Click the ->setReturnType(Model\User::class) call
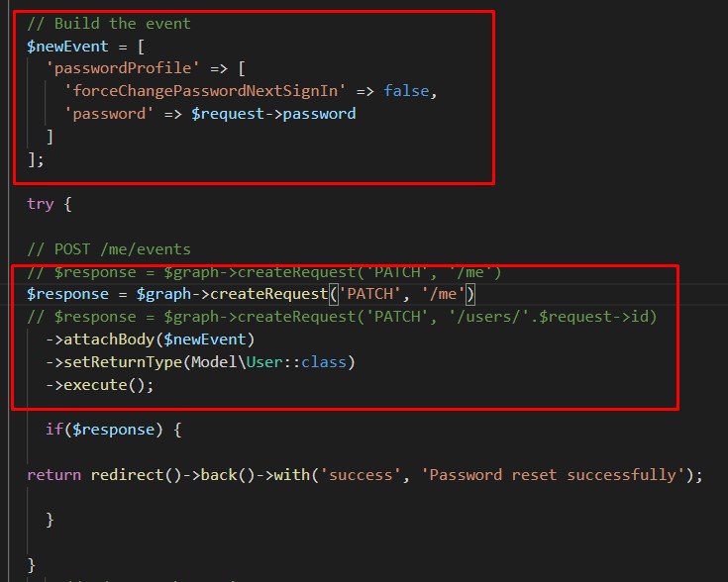This screenshot has width=728, height=582. [x=200, y=362]
